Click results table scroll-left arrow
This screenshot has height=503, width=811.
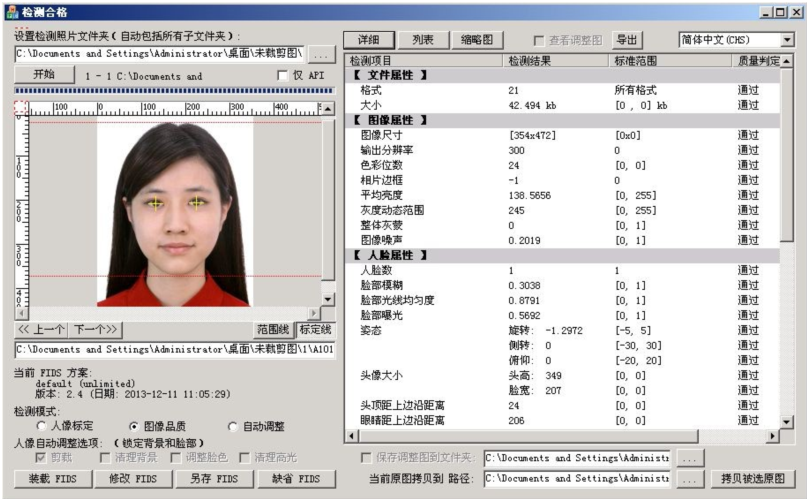352,436
